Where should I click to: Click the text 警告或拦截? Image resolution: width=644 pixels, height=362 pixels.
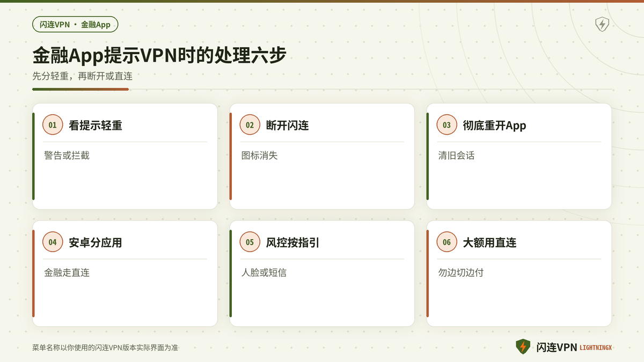pyautogui.click(x=67, y=156)
